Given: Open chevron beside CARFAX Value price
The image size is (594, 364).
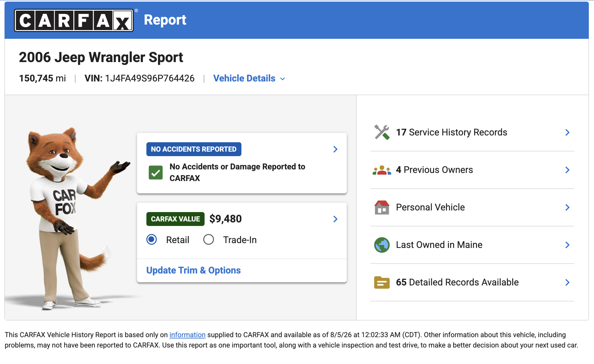Looking at the screenshot, I should tap(335, 219).
